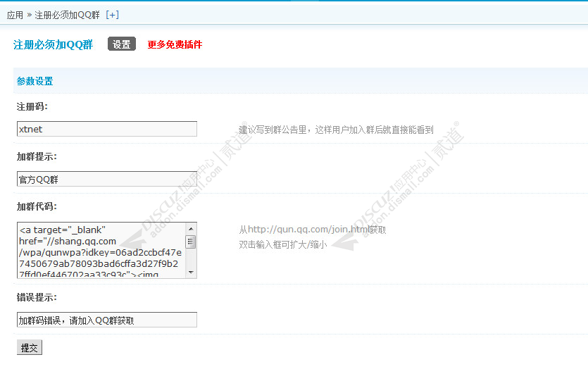This screenshot has height=381, width=588.
Task: Click the 加群代码: label
Action: [37, 206]
